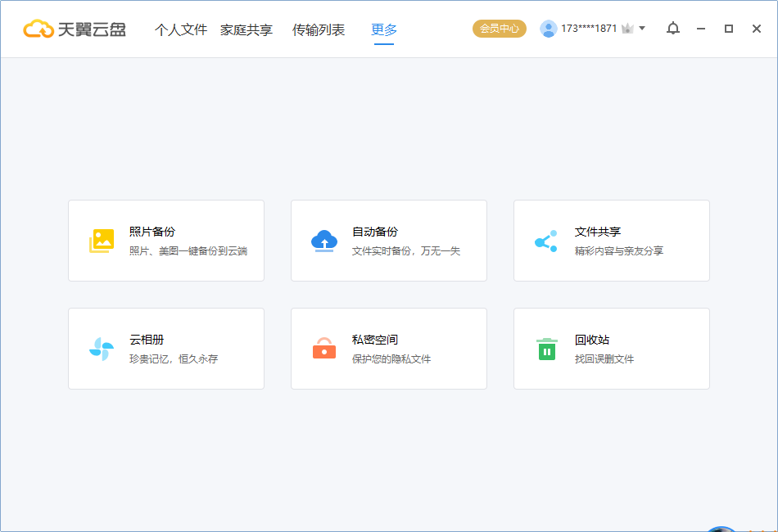Image resolution: width=778 pixels, height=532 pixels.
Task: Click the crown VIP badge icon
Action: [x=627, y=29]
